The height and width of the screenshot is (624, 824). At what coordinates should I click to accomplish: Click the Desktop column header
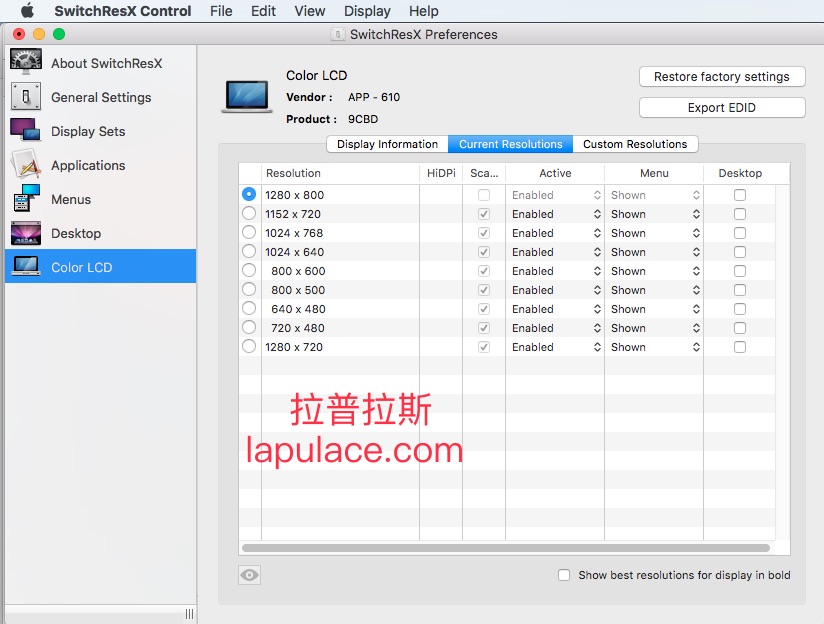coord(740,173)
